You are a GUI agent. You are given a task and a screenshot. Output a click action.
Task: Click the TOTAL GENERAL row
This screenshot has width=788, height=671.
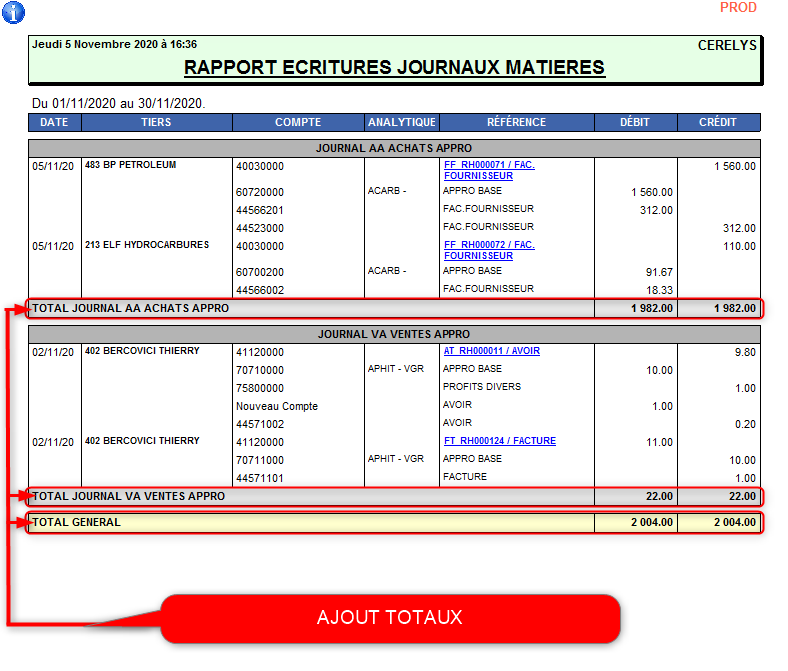tap(394, 522)
